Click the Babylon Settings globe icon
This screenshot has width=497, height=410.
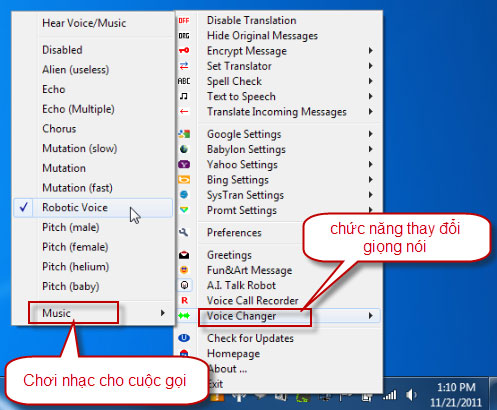click(x=184, y=149)
